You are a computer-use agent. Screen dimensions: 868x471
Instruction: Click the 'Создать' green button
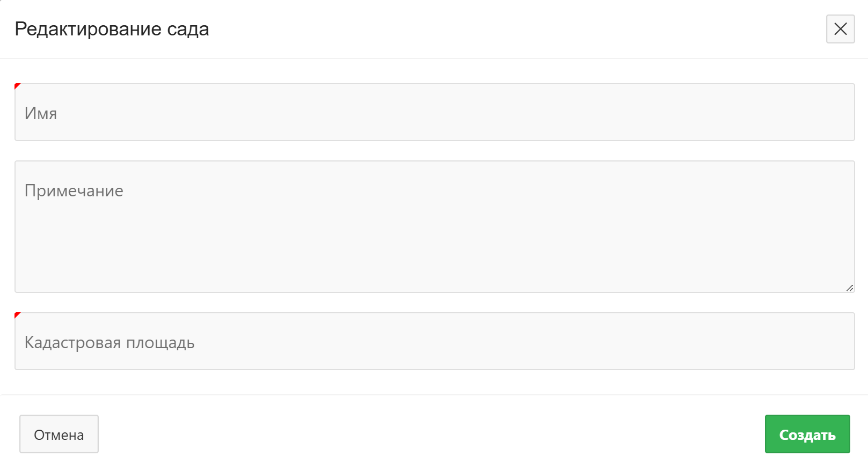(x=807, y=434)
